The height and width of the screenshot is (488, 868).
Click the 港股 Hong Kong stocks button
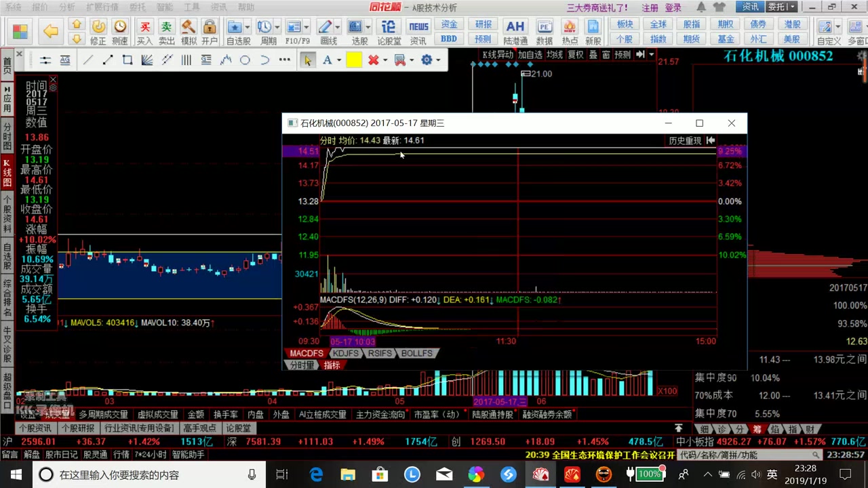tap(791, 24)
